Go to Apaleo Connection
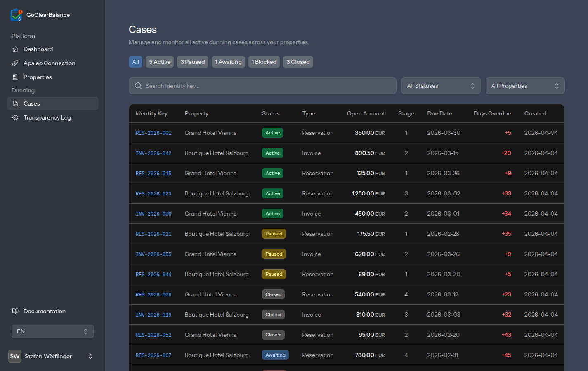 (x=52, y=63)
